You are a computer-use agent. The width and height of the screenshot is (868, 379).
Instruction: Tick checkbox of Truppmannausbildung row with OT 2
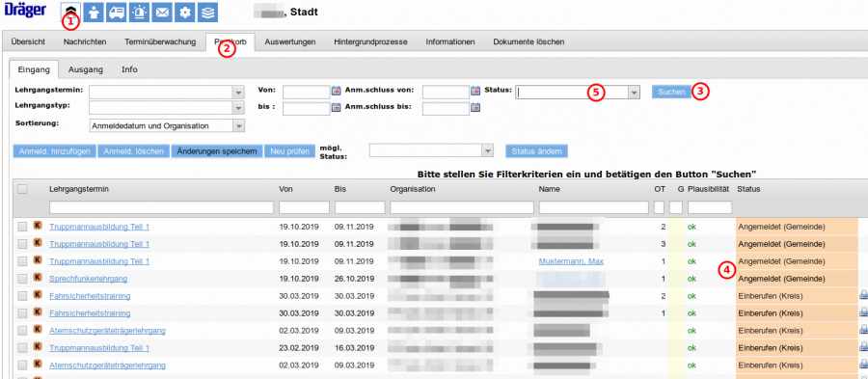[22, 227]
